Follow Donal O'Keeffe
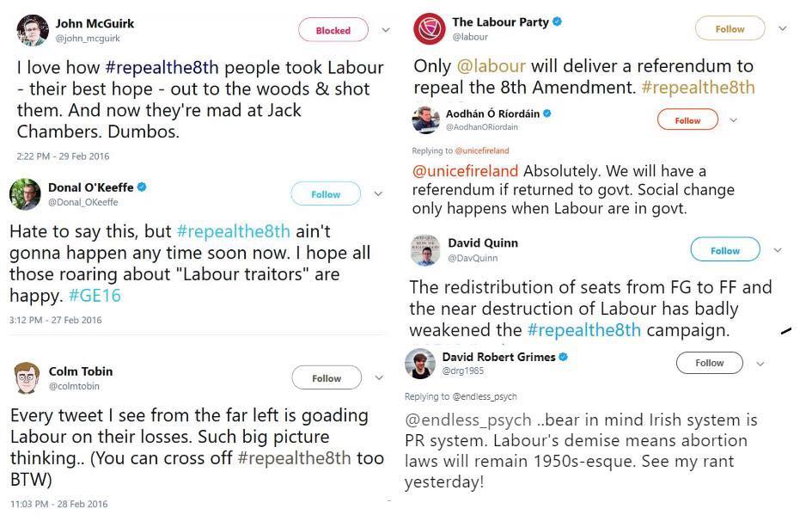Screen dimensions: 812x521 (326, 194)
